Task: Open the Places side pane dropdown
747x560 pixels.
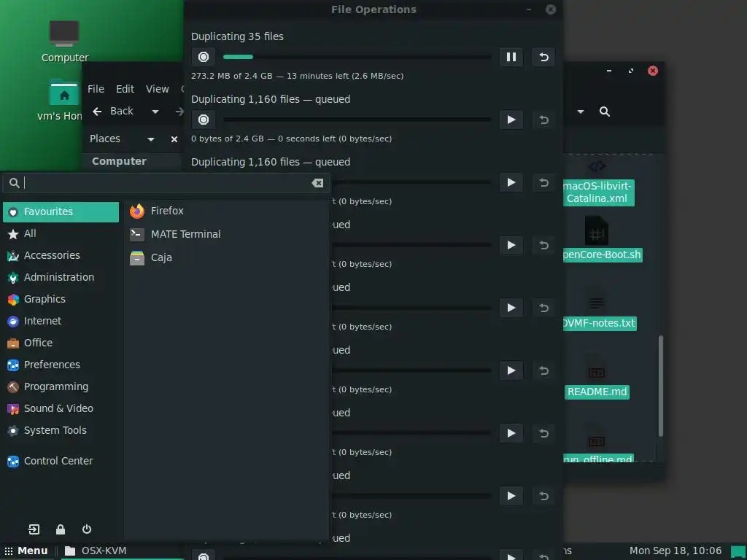Action: click(122, 139)
